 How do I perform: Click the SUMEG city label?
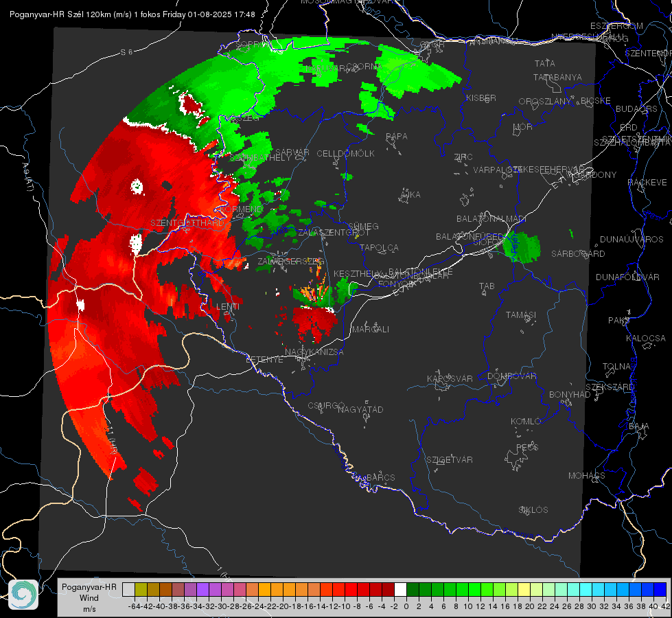tap(363, 226)
